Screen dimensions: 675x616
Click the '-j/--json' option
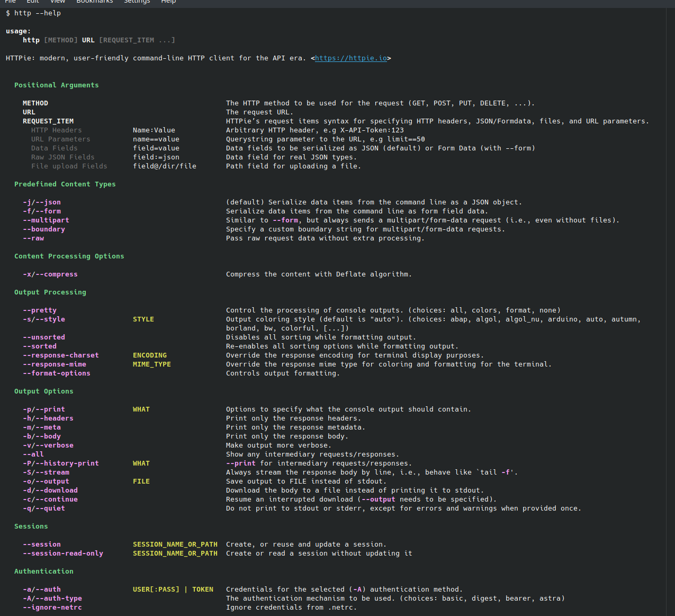pyautogui.click(x=42, y=202)
